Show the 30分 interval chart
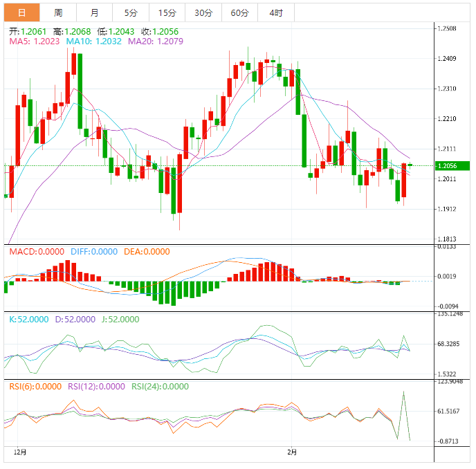This screenshot has height=469, width=476. coord(203,12)
